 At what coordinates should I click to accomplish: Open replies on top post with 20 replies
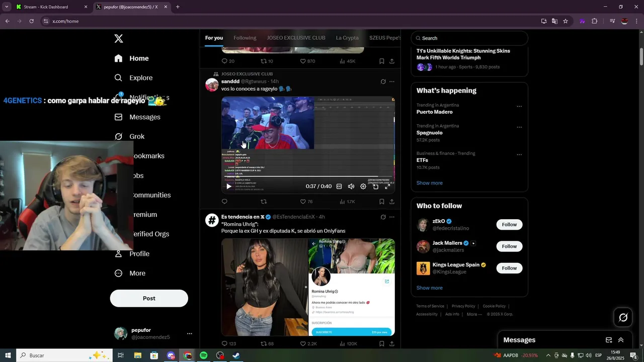(228, 61)
